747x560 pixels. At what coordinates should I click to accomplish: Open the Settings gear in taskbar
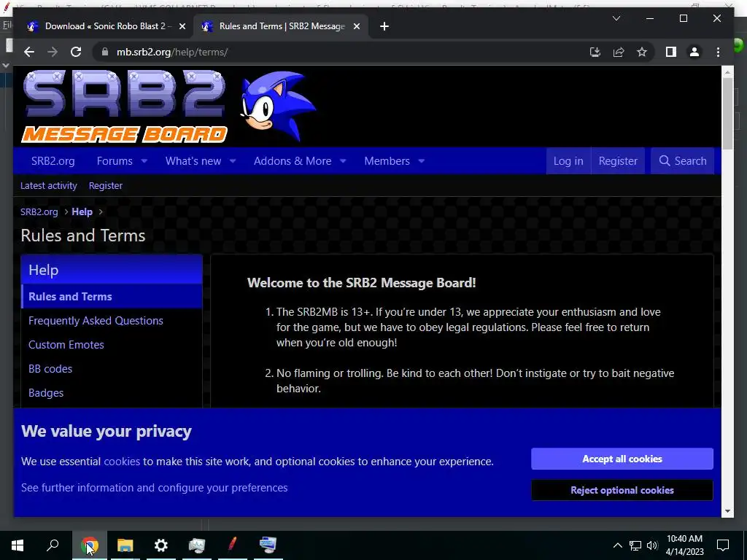point(160,545)
